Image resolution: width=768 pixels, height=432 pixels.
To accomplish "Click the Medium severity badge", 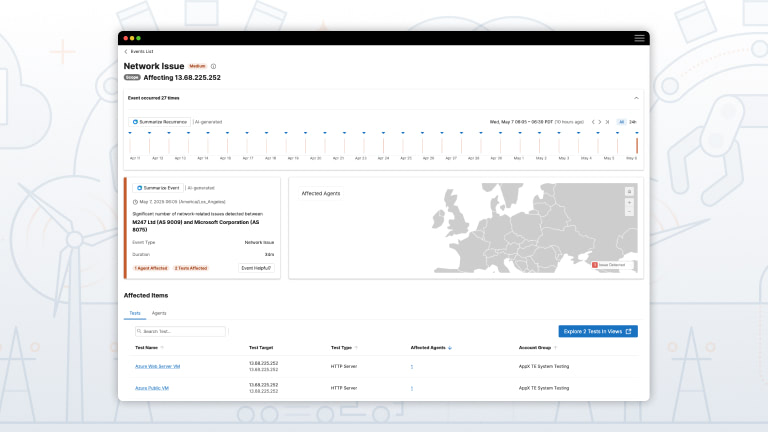I will click(197, 66).
